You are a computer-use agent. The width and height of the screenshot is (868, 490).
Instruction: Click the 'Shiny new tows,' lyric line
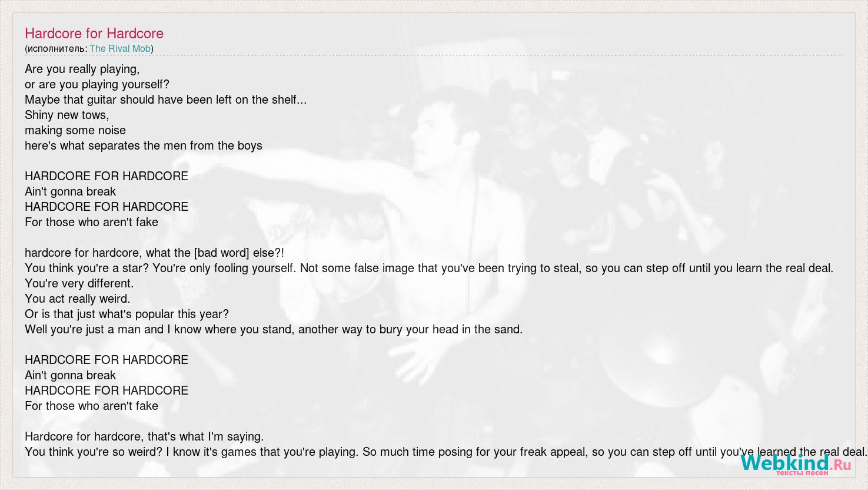pos(67,115)
